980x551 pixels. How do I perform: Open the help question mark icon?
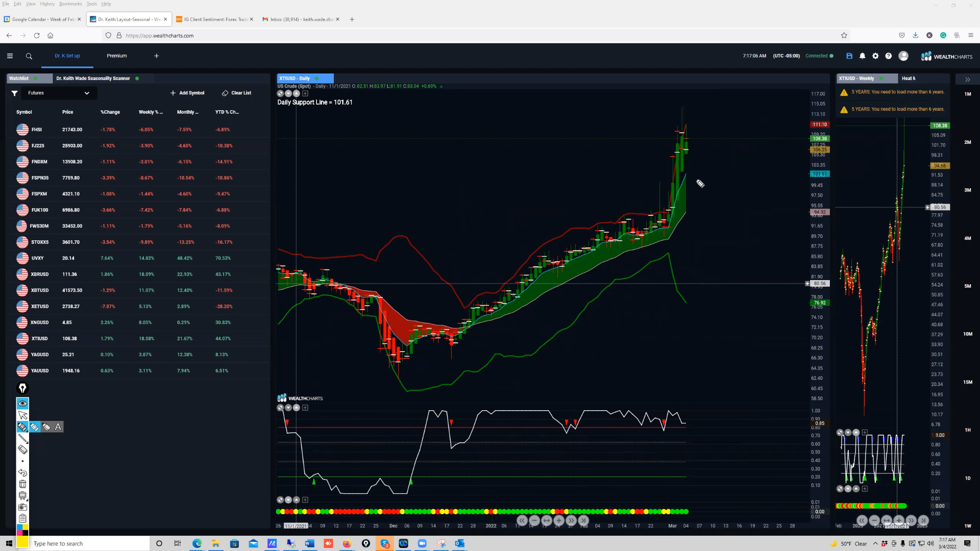[x=889, y=56]
